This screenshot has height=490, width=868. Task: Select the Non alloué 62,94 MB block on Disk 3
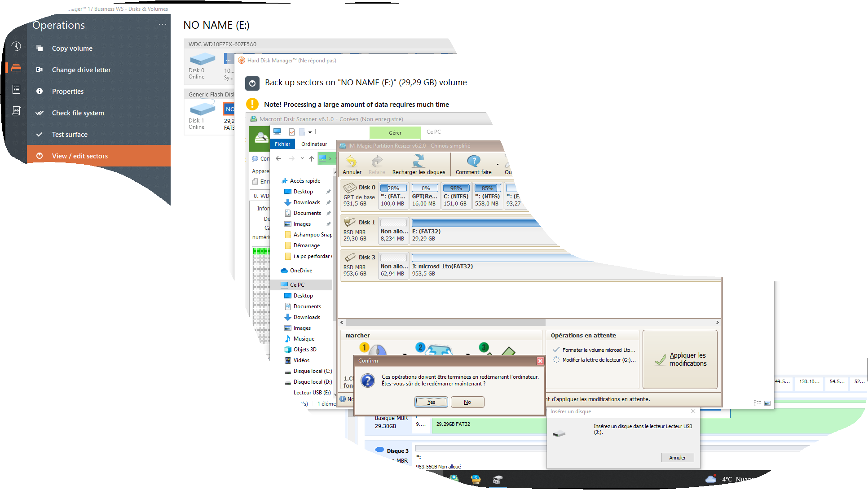pos(394,265)
